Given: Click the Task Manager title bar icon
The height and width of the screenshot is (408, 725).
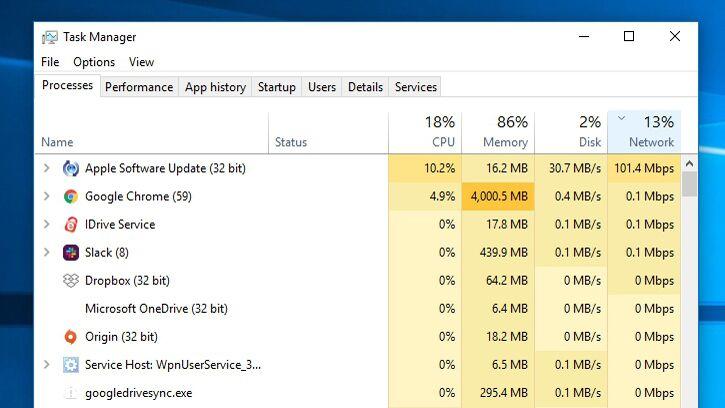Looking at the screenshot, I should click(49, 37).
